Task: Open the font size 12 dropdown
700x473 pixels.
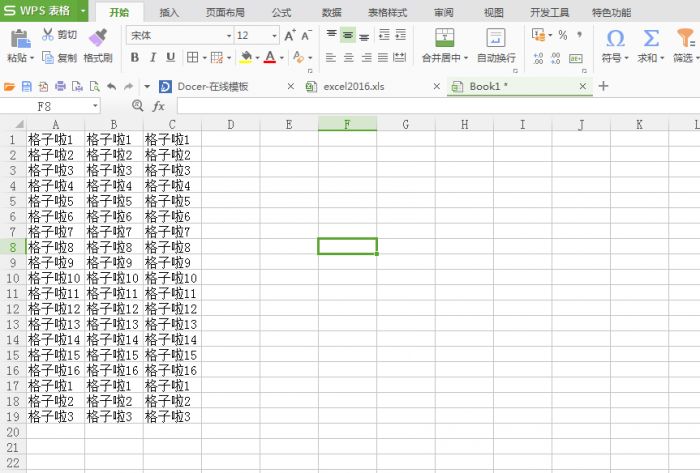Action: point(274,36)
